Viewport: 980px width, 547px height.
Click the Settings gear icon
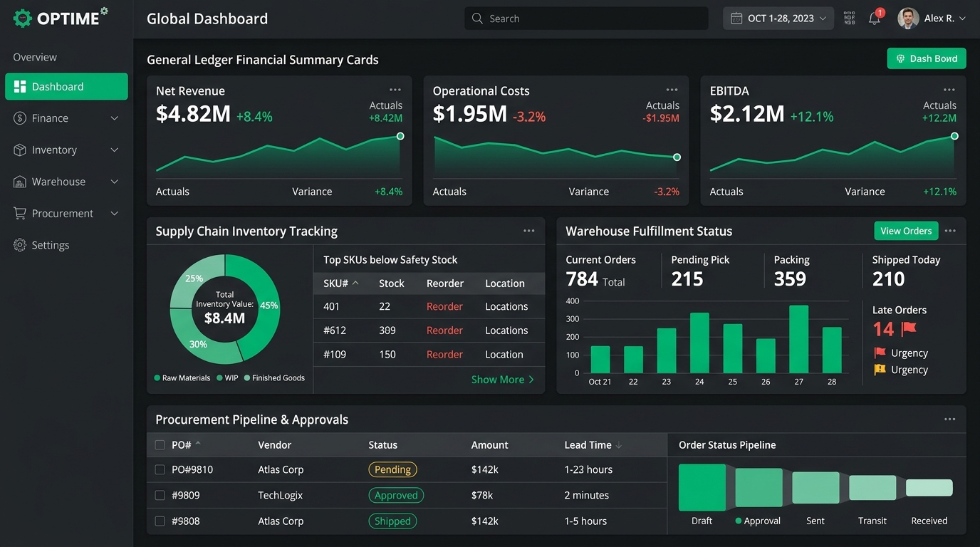(20, 245)
